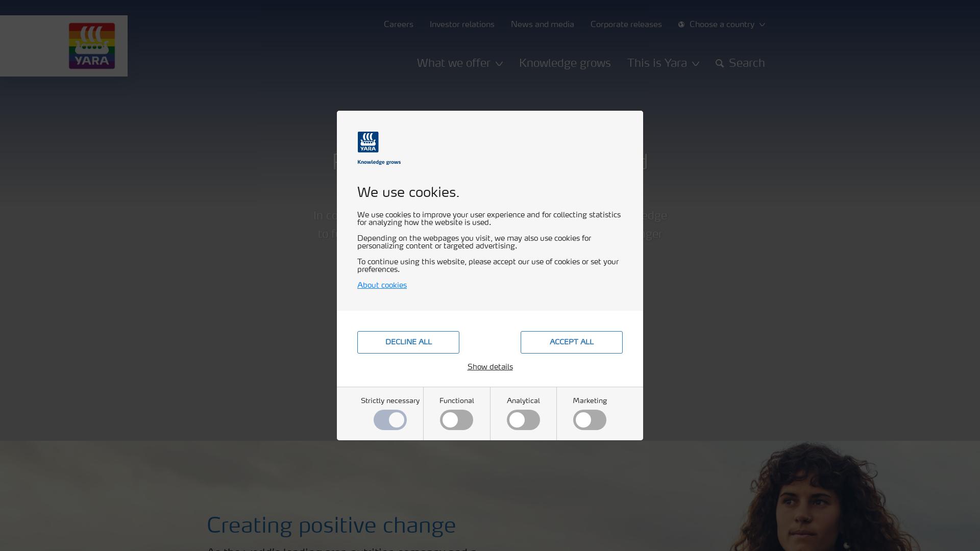Toggle the Analytical cookies switch
Viewport: 980px width, 551px height.
click(x=523, y=420)
